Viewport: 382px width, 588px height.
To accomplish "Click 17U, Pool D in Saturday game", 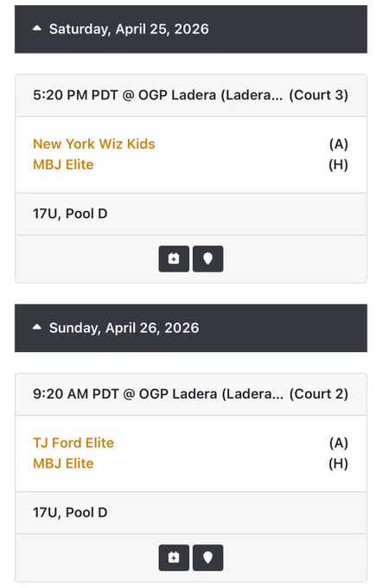I will (70, 214).
